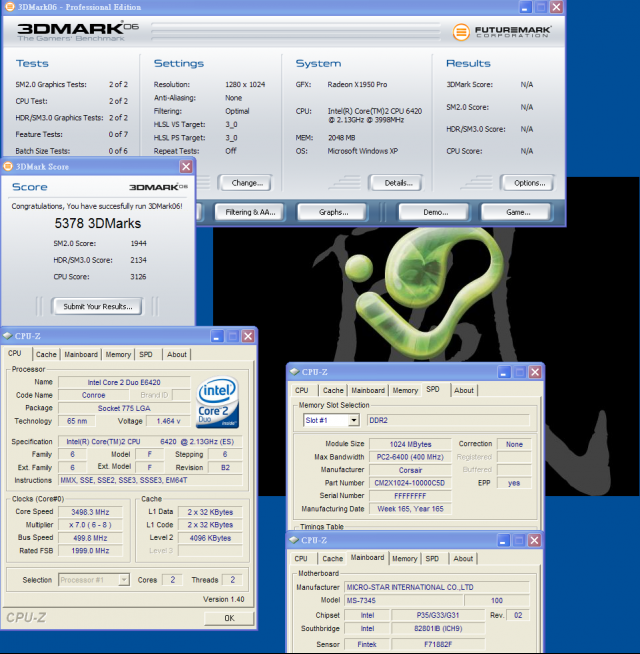Click the Rated FSB 1999.0 MHz field
640x654 pixels.
[x=90, y=551]
